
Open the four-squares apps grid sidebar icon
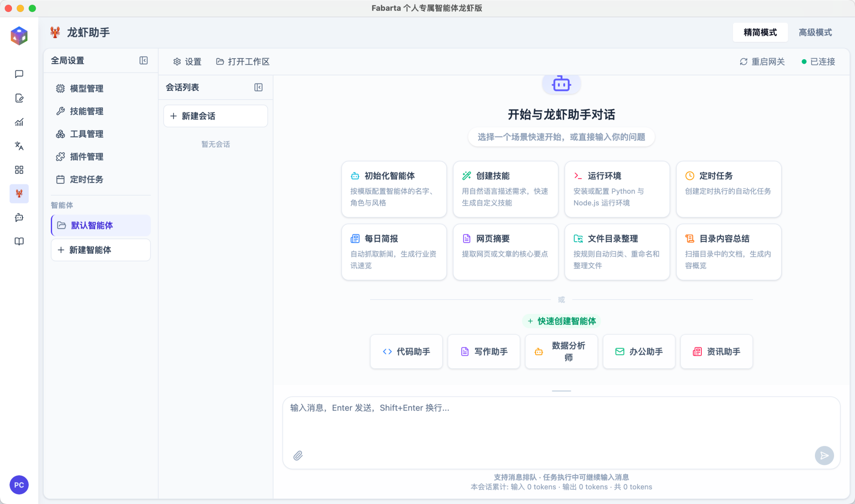coord(19,170)
